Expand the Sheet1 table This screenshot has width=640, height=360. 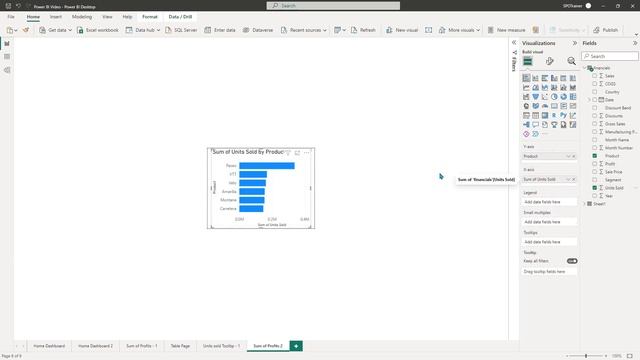(x=585, y=204)
